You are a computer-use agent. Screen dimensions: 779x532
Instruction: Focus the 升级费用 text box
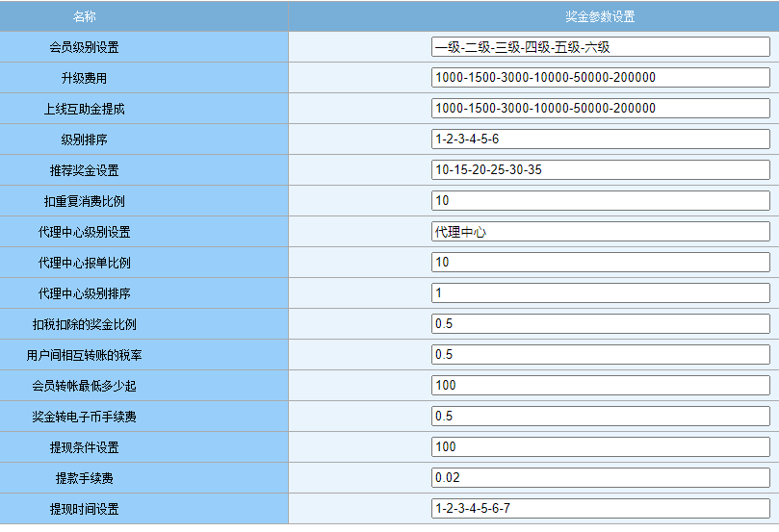click(x=601, y=78)
